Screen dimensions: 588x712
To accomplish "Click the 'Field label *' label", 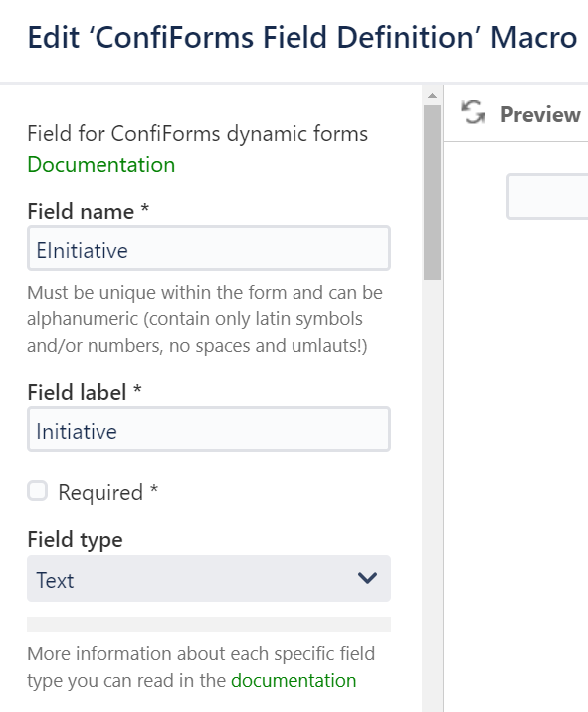I will coord(85,392).
